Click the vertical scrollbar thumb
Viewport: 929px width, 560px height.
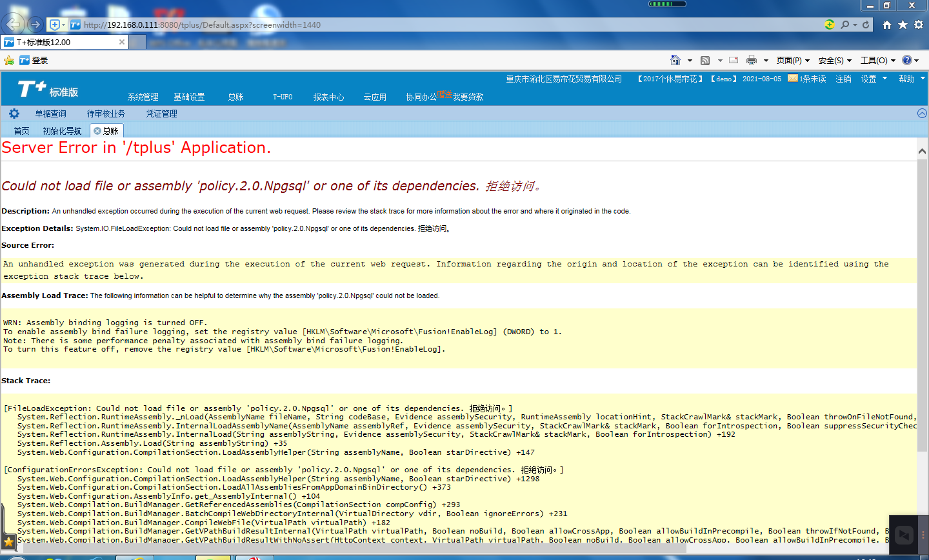922,305
